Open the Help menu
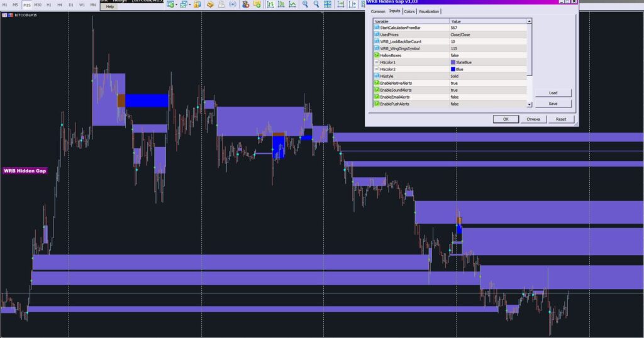 point(109,6)
